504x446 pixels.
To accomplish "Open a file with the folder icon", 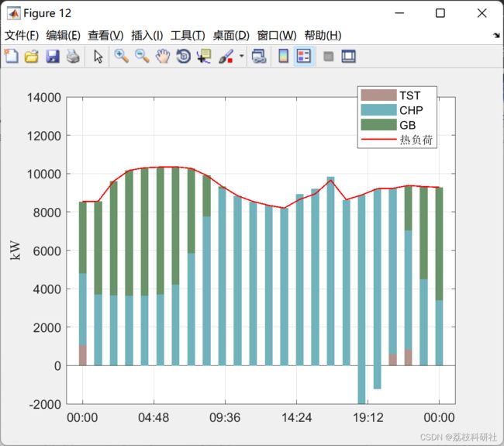I will click(x=32, y=57).
